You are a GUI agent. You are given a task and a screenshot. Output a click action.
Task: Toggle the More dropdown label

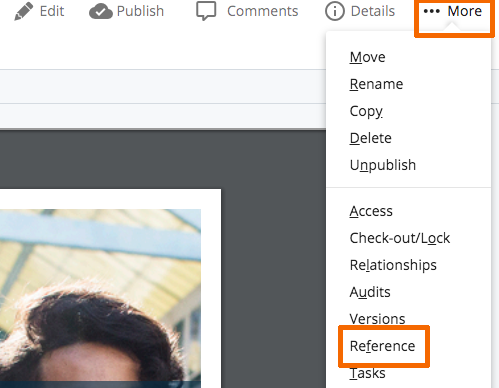[x=465, y=11]
